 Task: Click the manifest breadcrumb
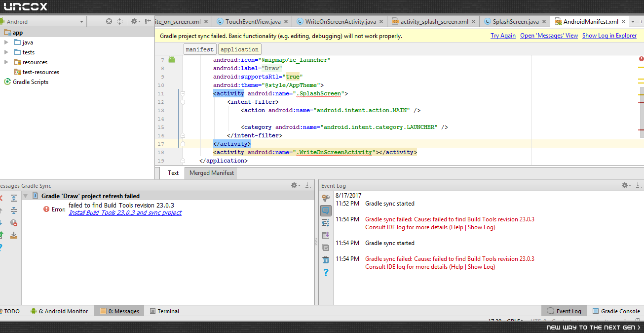click(200, 49)
